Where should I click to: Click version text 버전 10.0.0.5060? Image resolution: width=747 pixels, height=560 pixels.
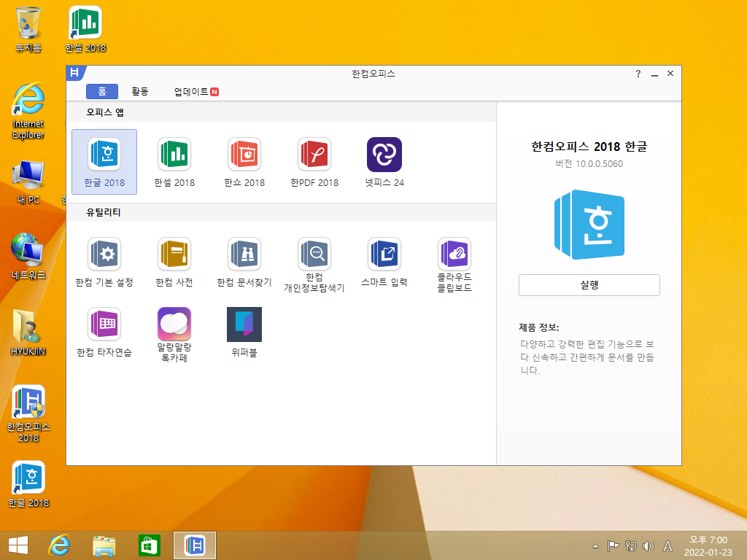coord(589,164)
